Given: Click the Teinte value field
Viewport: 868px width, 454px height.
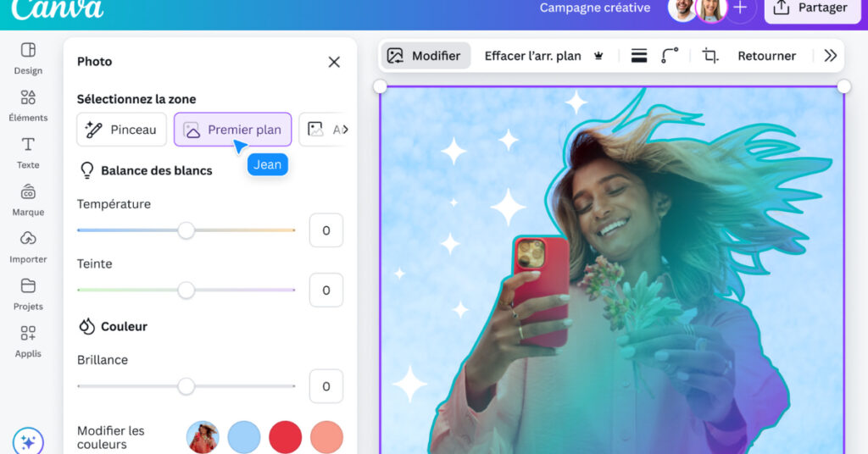Looking at the screenshot, I should click(x=326, y=290).
